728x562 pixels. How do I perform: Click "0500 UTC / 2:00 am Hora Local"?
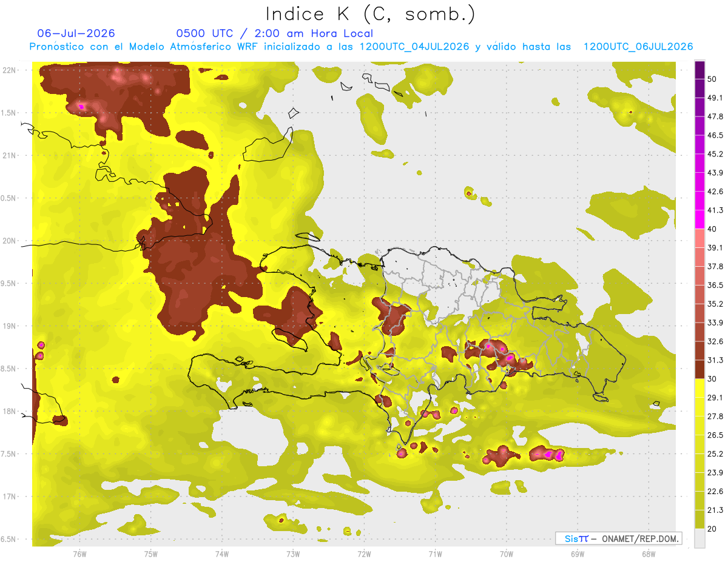(274, 33)
